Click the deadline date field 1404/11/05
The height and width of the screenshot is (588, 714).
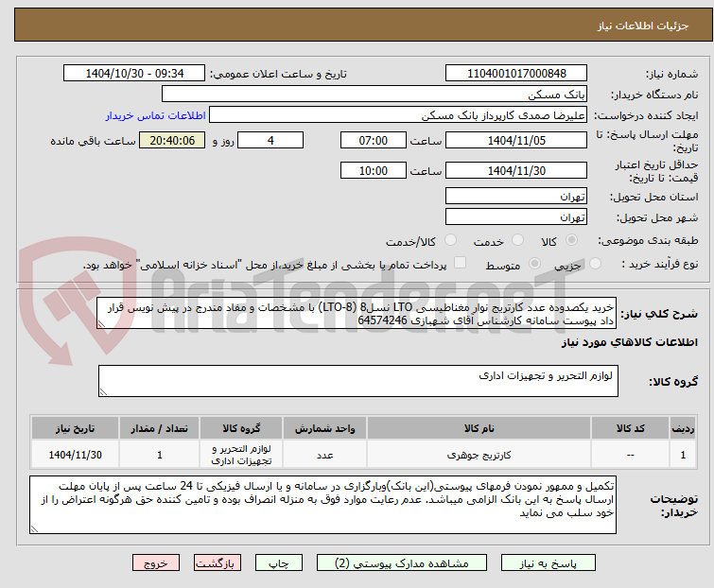(516, 140)
